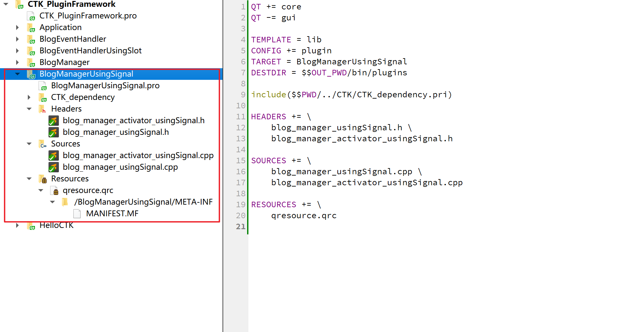644x332 pixels.
Task: Collapse the Resources folder
Action: 29,179
